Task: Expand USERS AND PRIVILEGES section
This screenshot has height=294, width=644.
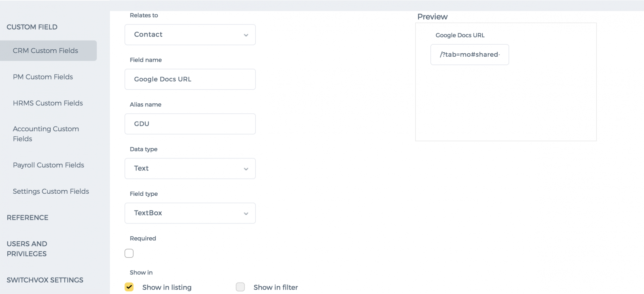Action: coord(27,249)
